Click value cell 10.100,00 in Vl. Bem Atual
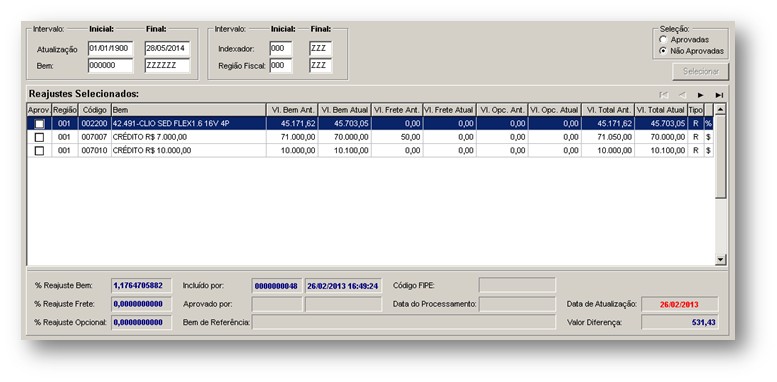This screenshot has width=777, height=382. (345, 151)
